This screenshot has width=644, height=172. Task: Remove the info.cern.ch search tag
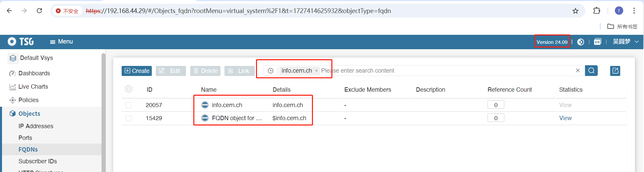[316, 71]
